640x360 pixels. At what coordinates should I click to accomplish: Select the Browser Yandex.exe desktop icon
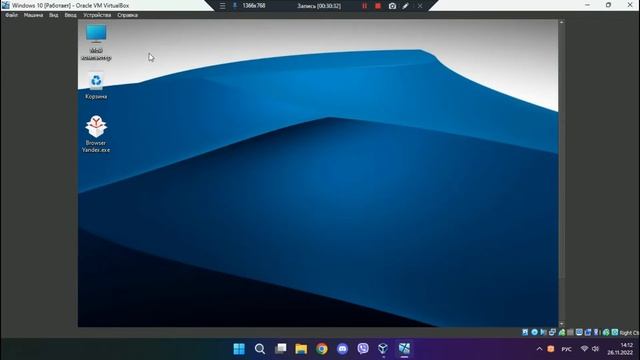tap(96, 134)
